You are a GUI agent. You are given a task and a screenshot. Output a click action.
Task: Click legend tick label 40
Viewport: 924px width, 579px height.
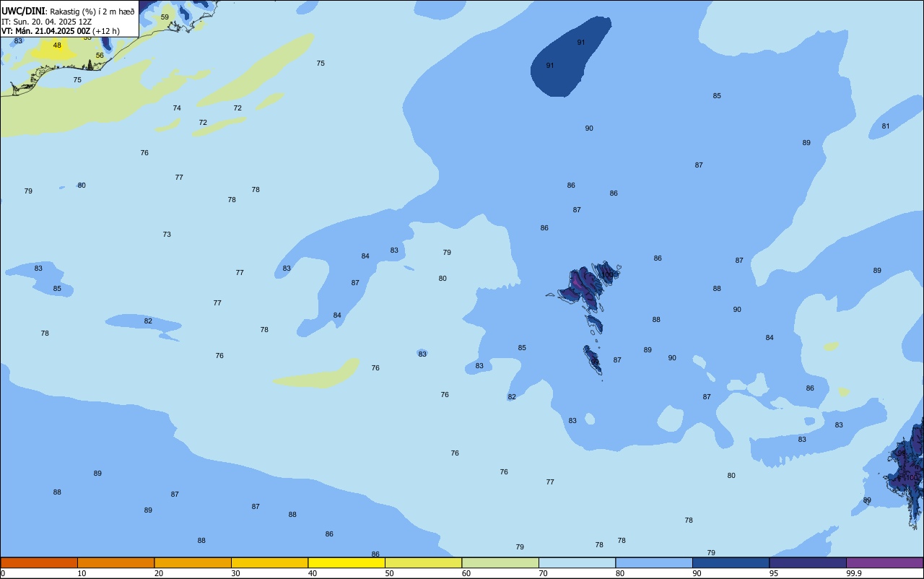[313, 573]
